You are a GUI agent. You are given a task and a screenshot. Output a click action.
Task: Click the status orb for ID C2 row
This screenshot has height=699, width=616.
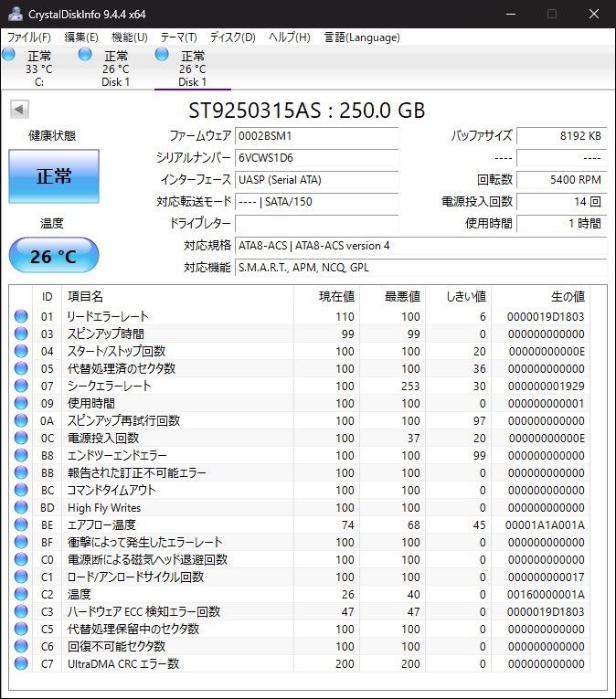tap(21, 594)
